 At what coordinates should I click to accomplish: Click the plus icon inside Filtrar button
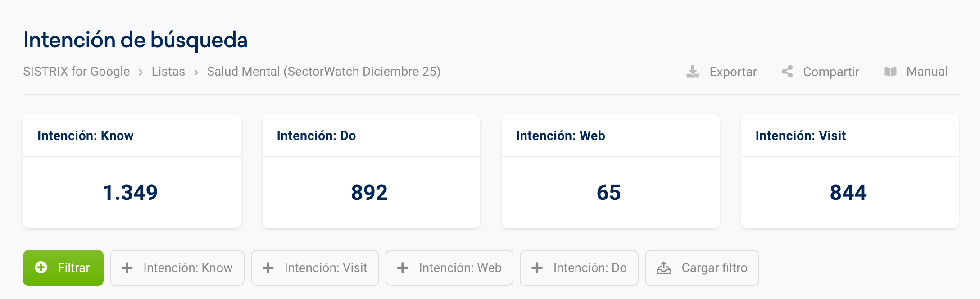click(40, 268)
